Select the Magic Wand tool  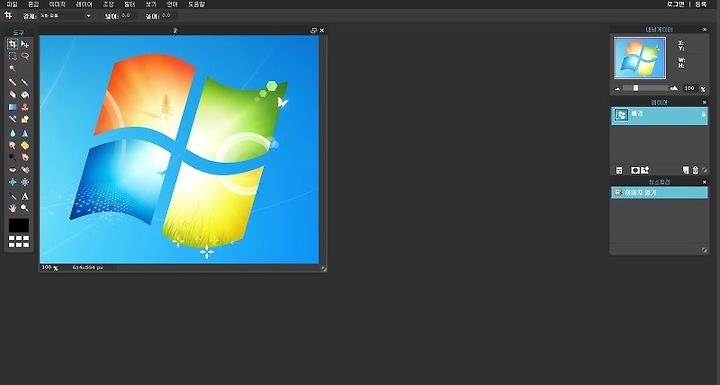[12, 68]
